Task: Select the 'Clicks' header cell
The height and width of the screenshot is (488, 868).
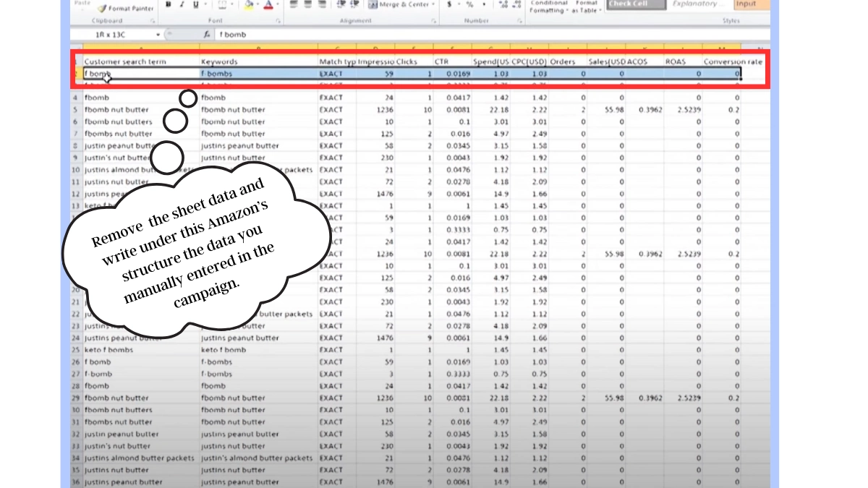Action: tap(414, 62)
